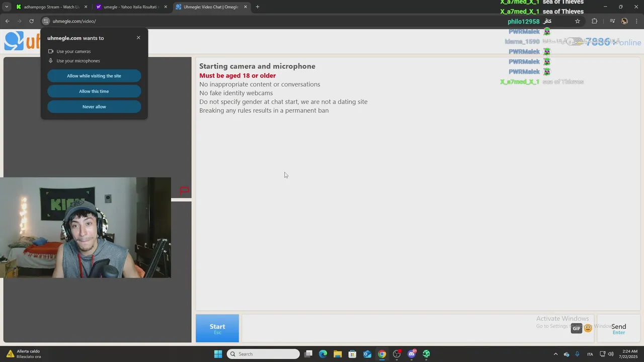Show hidden system tray icons
This screenshot has height=362, width=644.
pos(555,354)
